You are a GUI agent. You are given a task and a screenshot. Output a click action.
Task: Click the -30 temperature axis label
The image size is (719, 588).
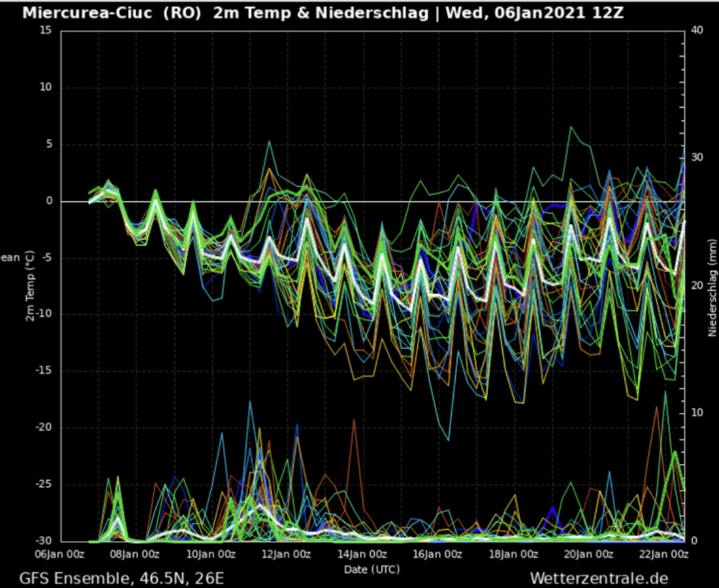click(x=41, y=541)
